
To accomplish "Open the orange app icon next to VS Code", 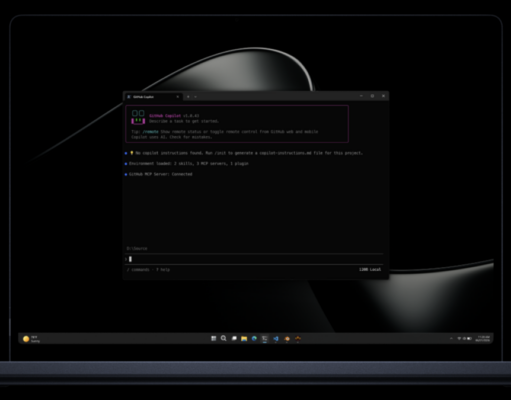I will [287, 339].
